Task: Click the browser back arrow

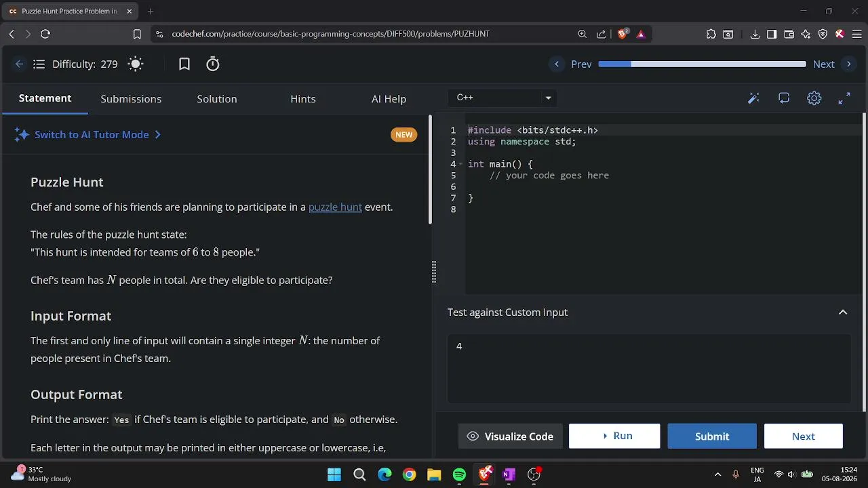Action: pyautogui.click(x=12, y=34)
